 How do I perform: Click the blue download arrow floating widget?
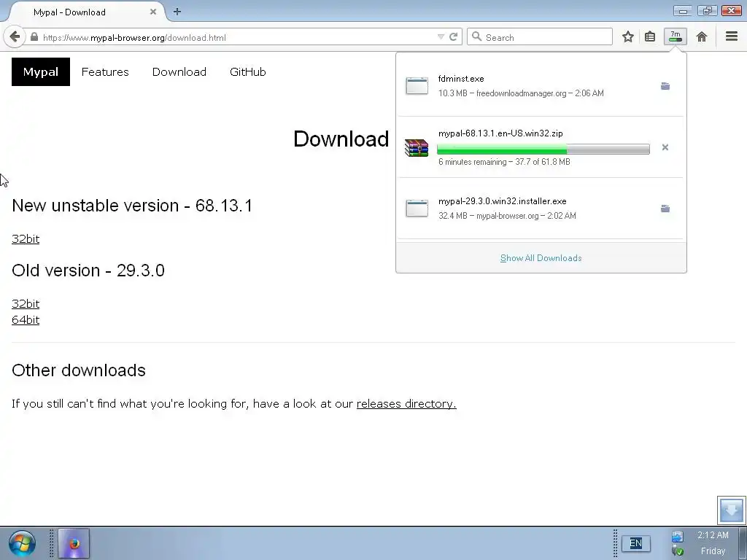coord(731,510)
